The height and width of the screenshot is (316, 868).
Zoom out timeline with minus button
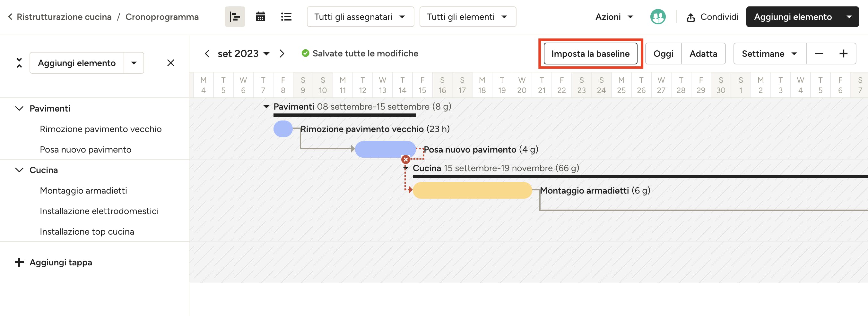click(x=819, y=54)
